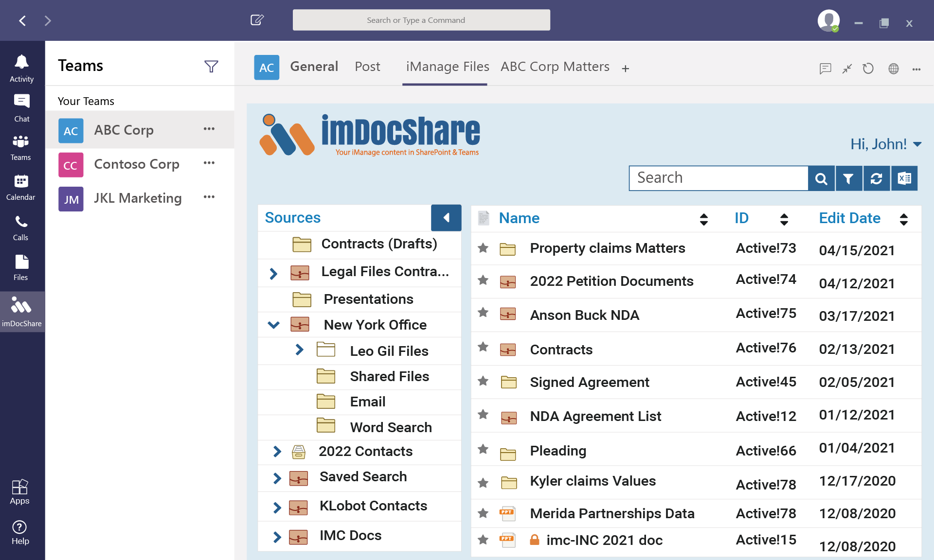Open Chat from the sidebar

pos(22,108)
